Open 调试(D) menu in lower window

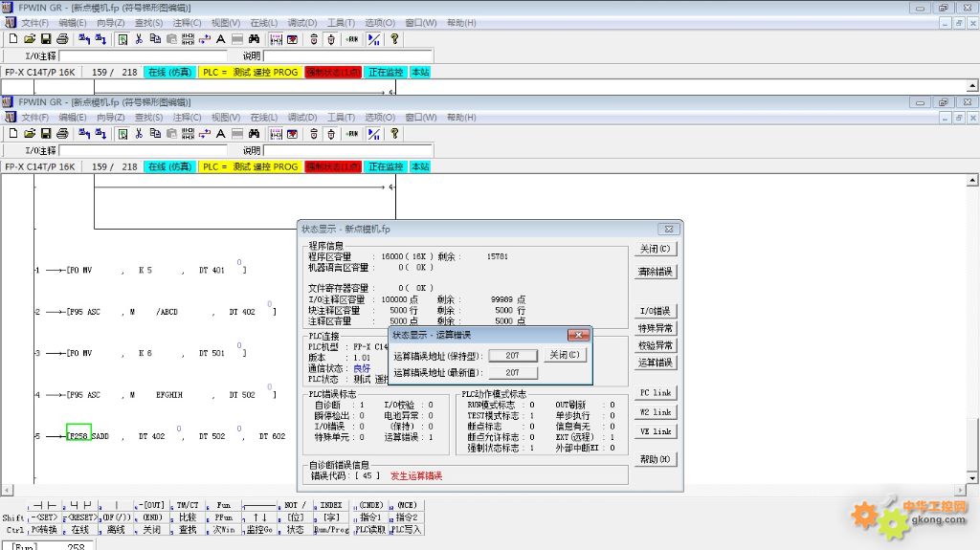click(301, 117)
